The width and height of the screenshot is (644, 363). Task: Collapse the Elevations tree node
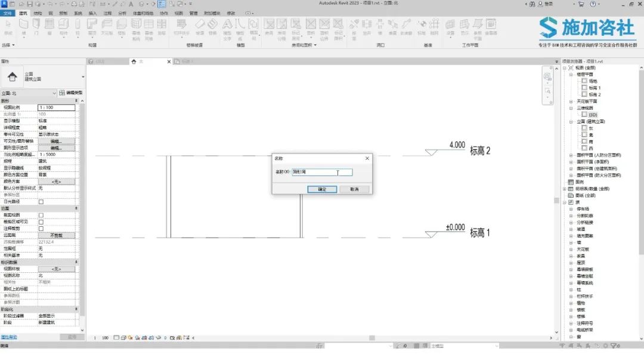point(571,122)
